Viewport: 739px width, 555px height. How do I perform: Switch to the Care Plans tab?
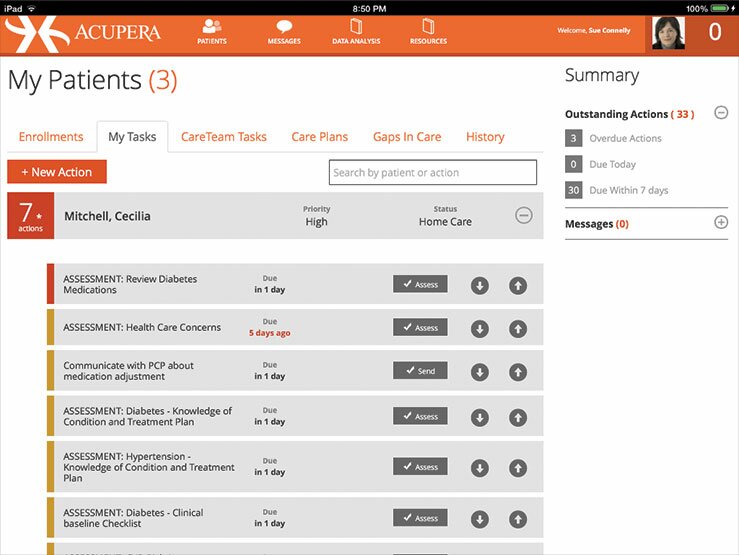tap(320, 137)
